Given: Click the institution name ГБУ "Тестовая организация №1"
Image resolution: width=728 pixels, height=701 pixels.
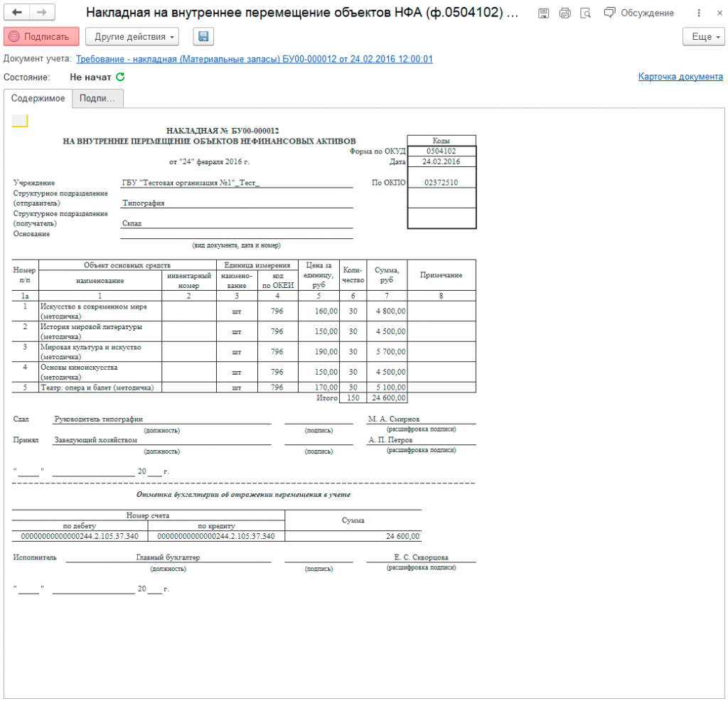Looking at the screenshot, I should [191, 183].
